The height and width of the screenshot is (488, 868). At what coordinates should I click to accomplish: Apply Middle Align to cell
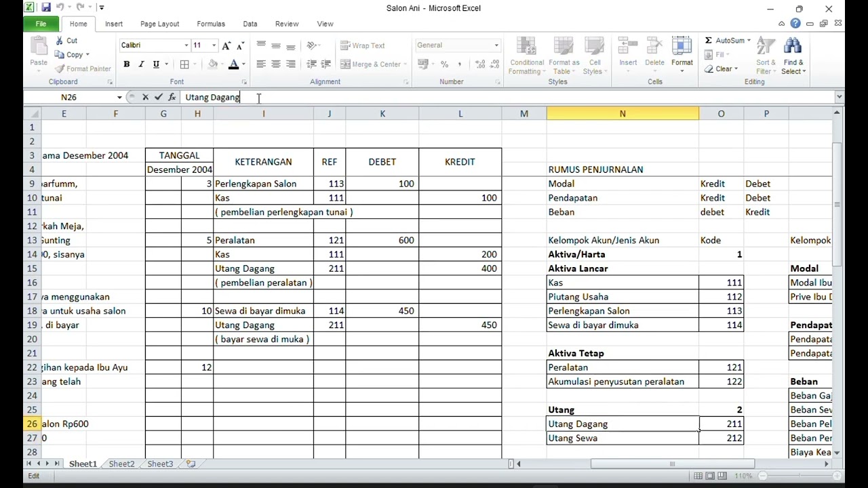(276, 45)
